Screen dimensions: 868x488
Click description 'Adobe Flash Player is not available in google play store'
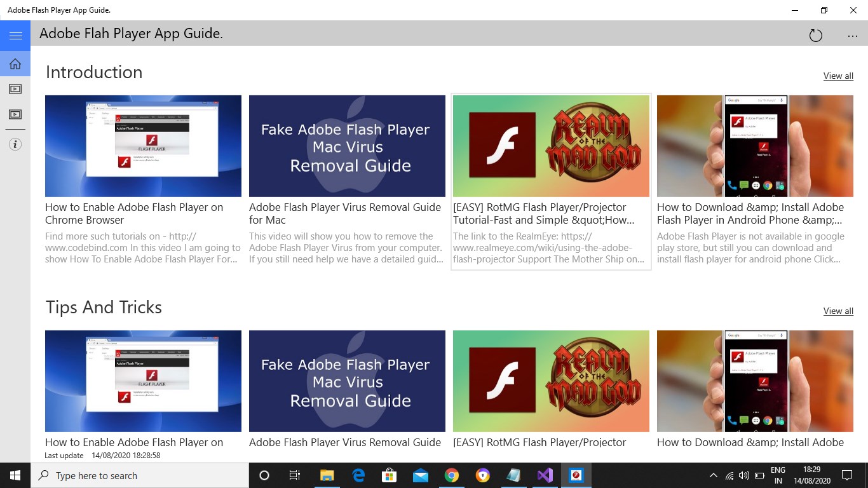pos(751,248)
